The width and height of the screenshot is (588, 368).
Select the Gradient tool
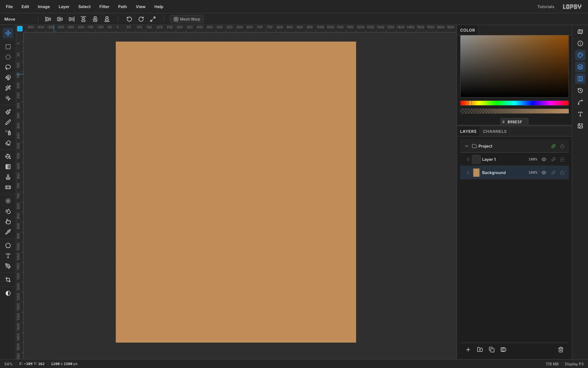coord(8,167)
